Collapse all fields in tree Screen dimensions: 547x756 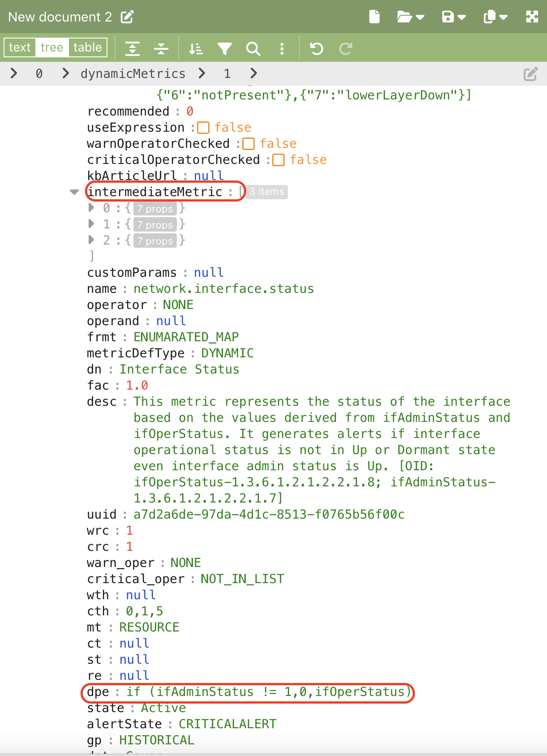coord(161,48)
